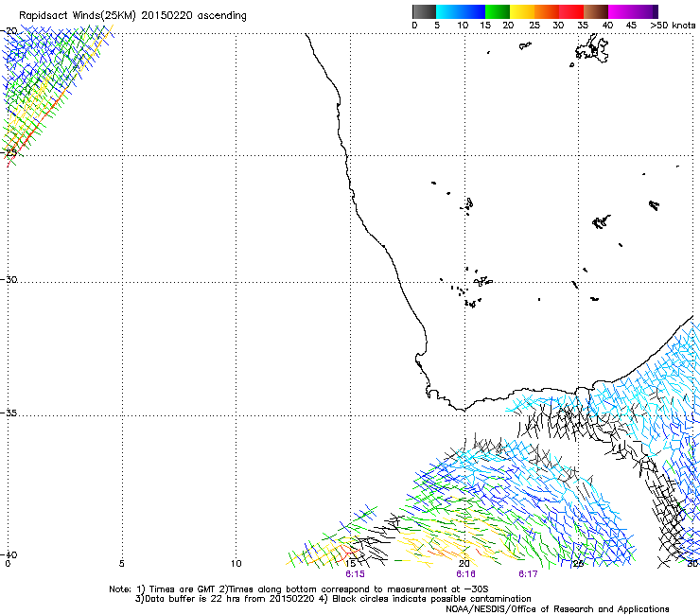Click the '5' longitude axis label at bottom
Image resolution: width=700 pixels, height=615 pixels.
(x=121, y=563)
